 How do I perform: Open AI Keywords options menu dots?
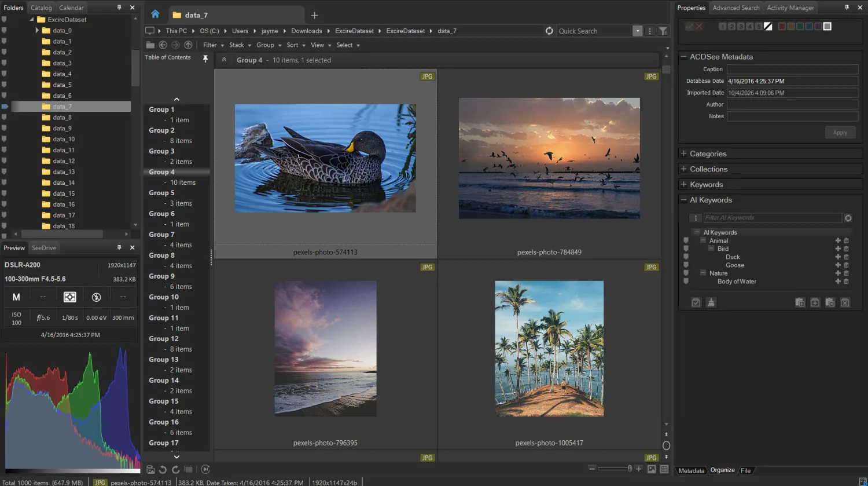click(x=696, y=218)
